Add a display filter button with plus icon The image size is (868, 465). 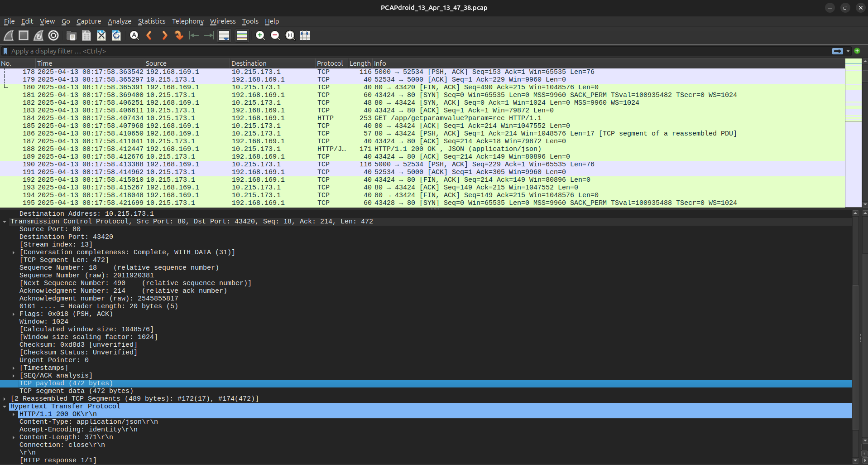(857, 51)
